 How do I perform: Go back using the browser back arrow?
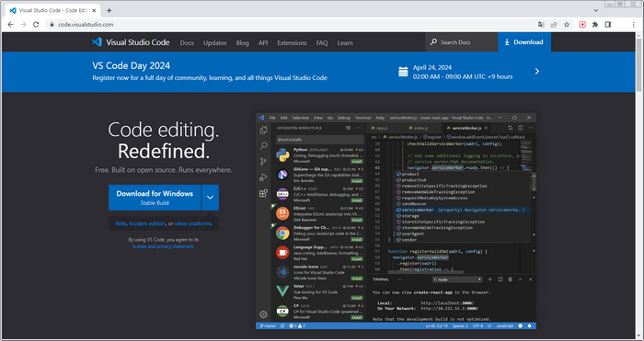tap(11, 25)
